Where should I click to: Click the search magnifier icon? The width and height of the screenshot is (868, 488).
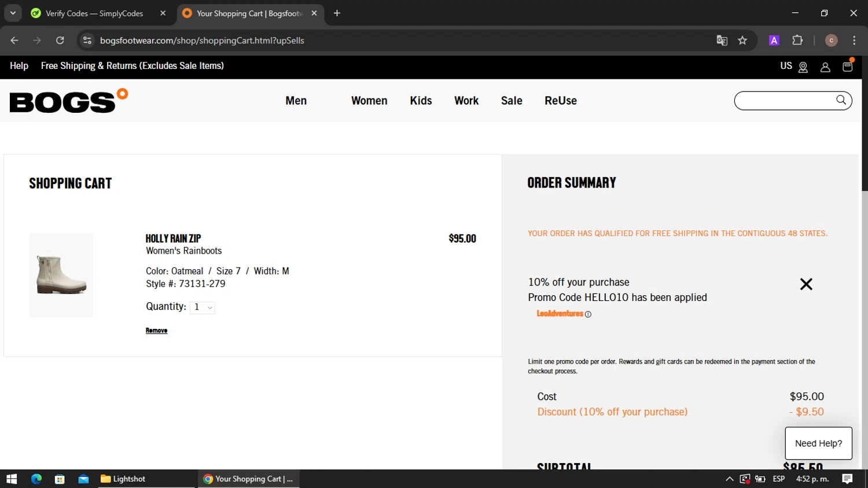pyautogui.click(x=841, y=100)
